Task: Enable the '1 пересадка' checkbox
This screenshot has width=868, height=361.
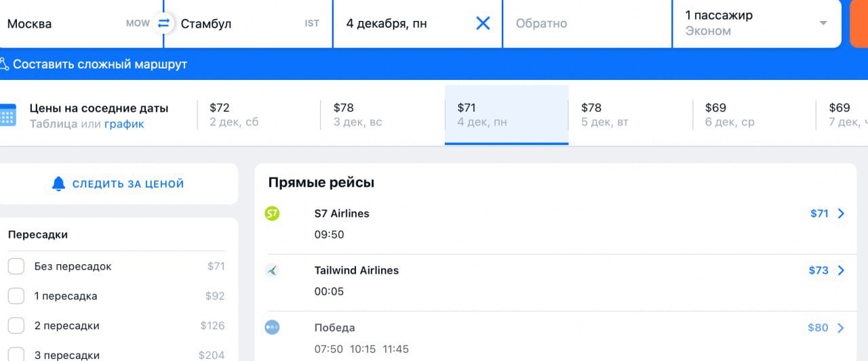Action: pos(16,296)
